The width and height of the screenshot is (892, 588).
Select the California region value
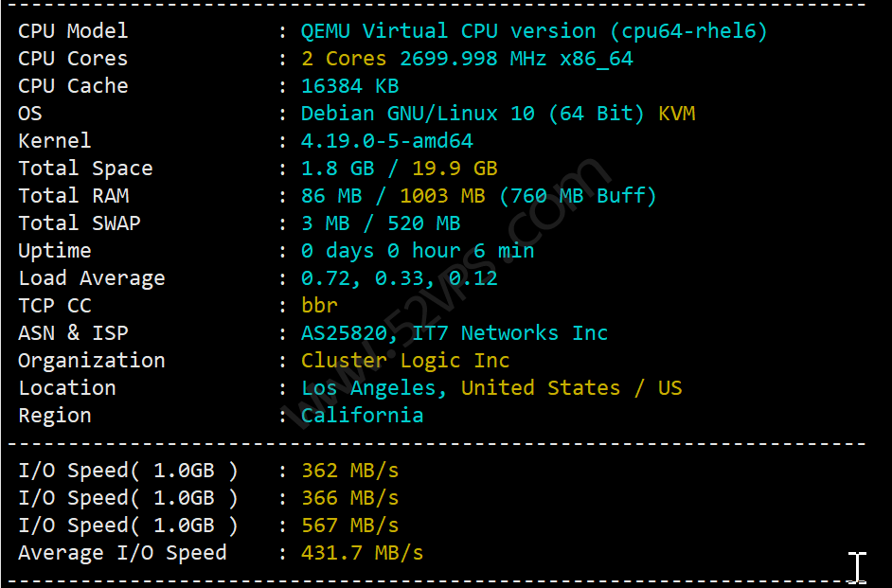(x=362, y=415)
